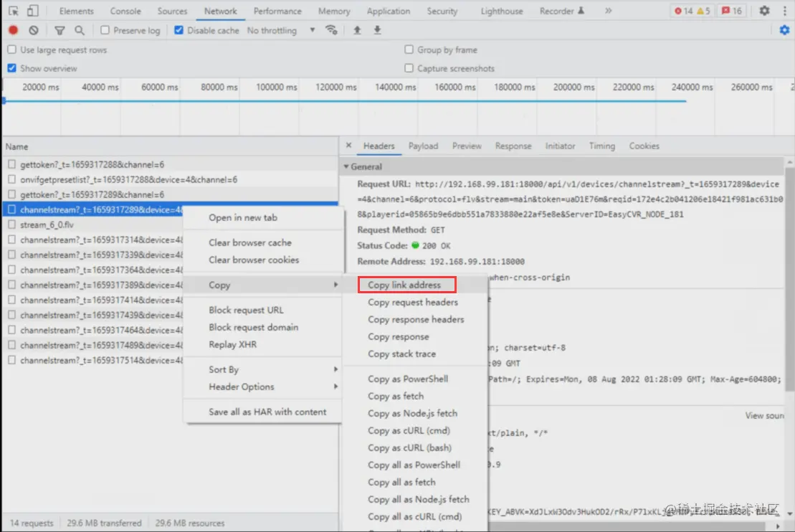Stop recording network log with red button
The width and height of the screenshot is (795, 532).
tap(13, 30)
